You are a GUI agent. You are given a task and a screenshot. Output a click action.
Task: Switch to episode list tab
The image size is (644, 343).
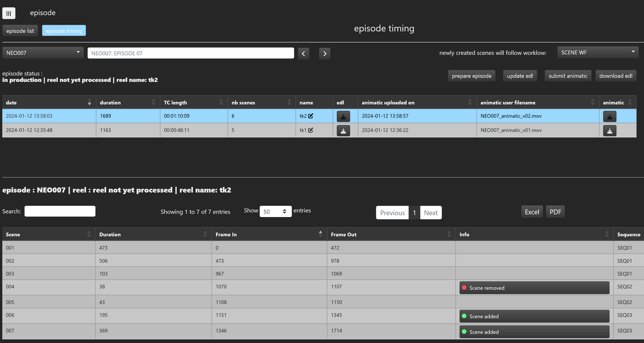coord(20,31)
